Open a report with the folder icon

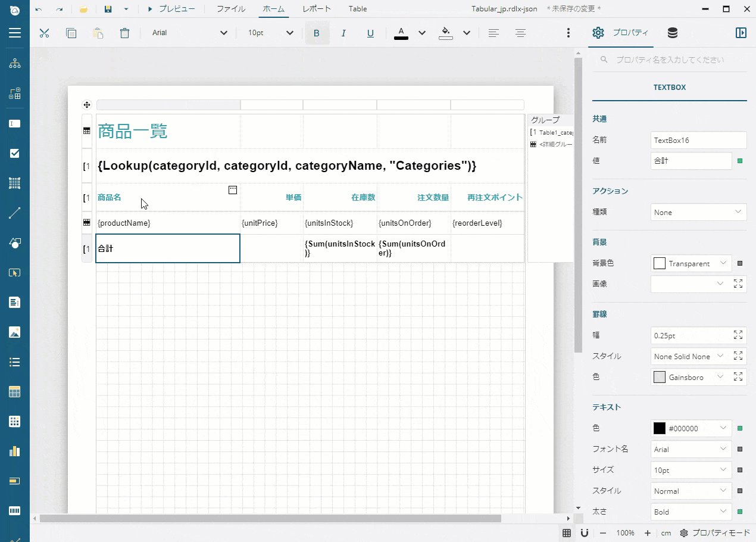pos(84,9)
